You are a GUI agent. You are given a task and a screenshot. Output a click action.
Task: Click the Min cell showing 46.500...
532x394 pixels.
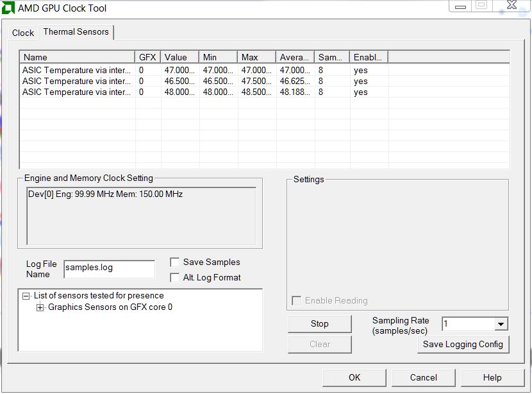tap(218, 81)
